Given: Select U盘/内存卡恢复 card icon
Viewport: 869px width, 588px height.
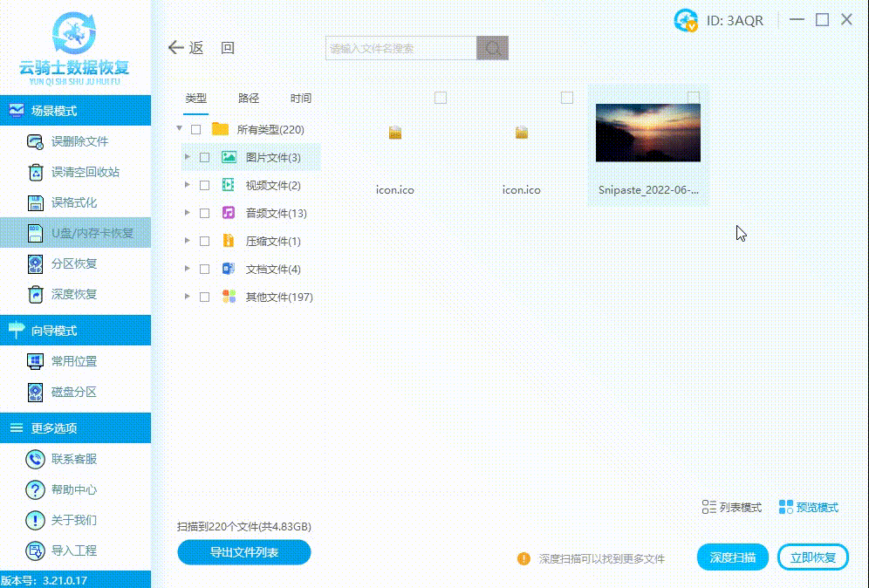Looking at the screenshot, I should (35, 233).
